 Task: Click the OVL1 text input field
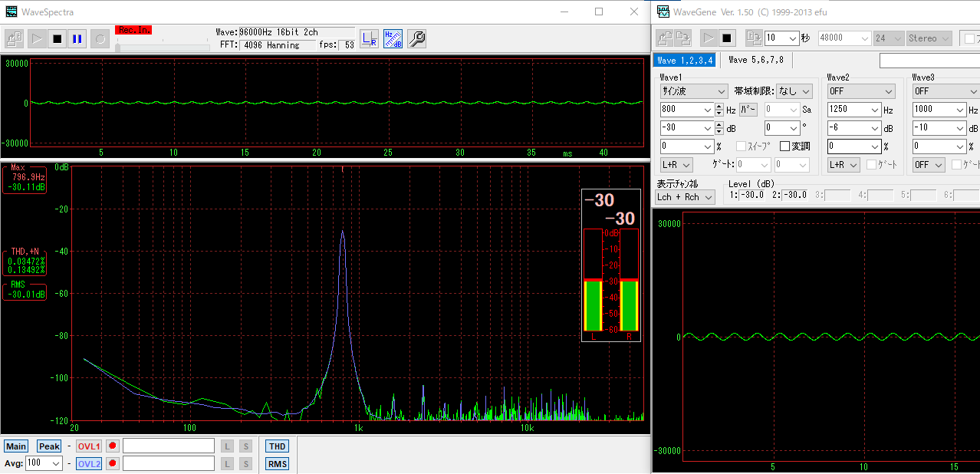point(169,446)
